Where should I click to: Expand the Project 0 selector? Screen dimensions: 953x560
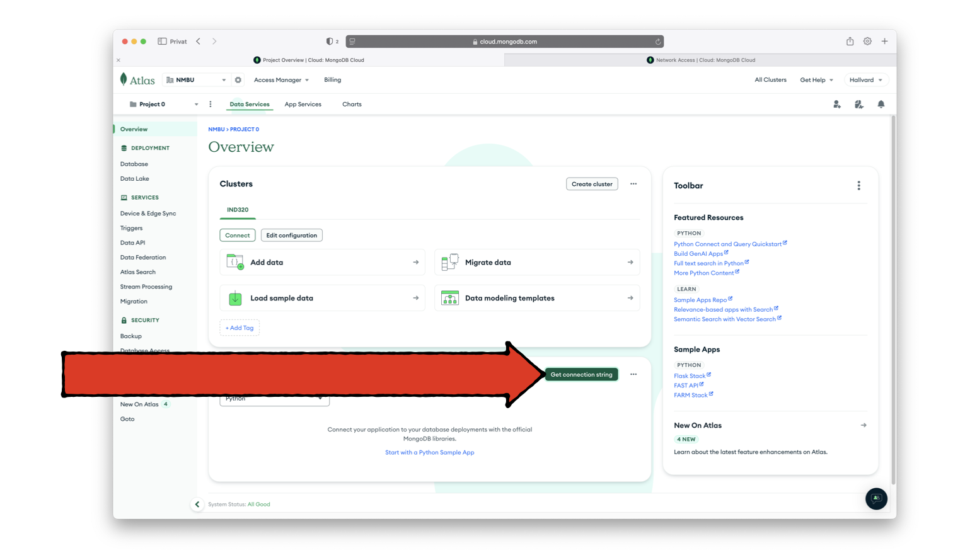pos(163,105)
